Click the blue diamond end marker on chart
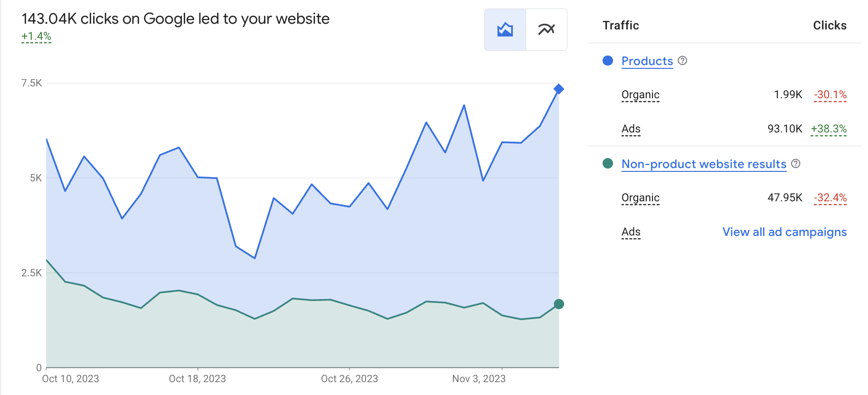This screenshot has width=868, height=395. click(x=559, y=89)
